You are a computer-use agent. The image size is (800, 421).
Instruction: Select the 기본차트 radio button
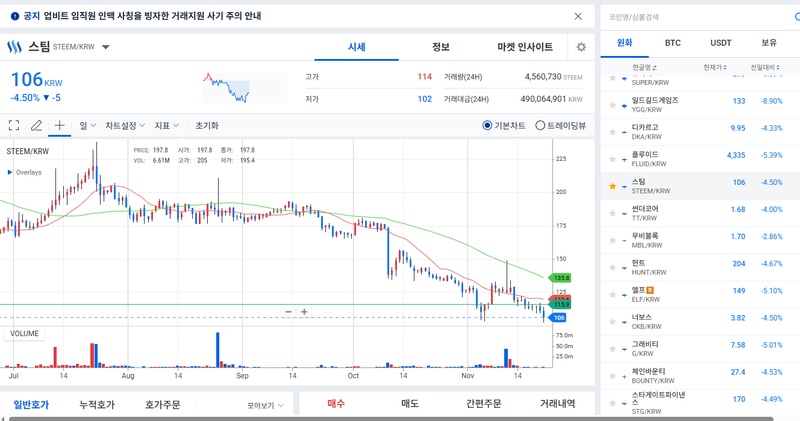point(488,126)
